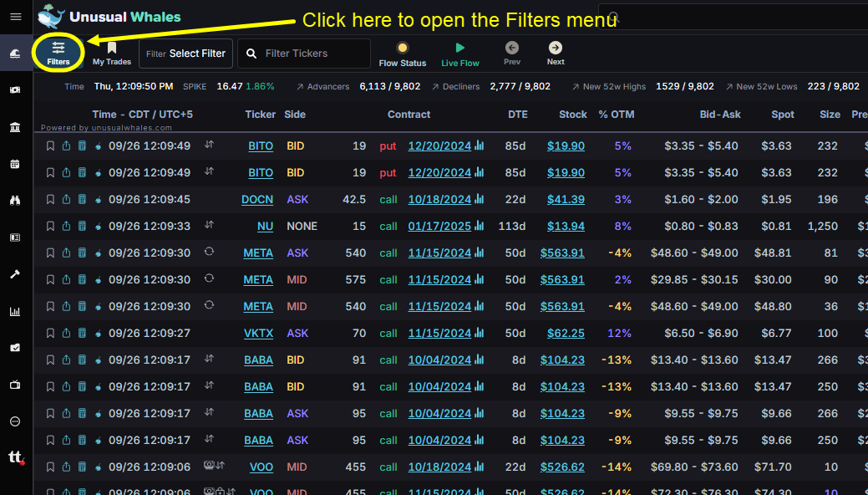
Task: Open the newspaper sidebar icon
Action: (x=16, y=237)
